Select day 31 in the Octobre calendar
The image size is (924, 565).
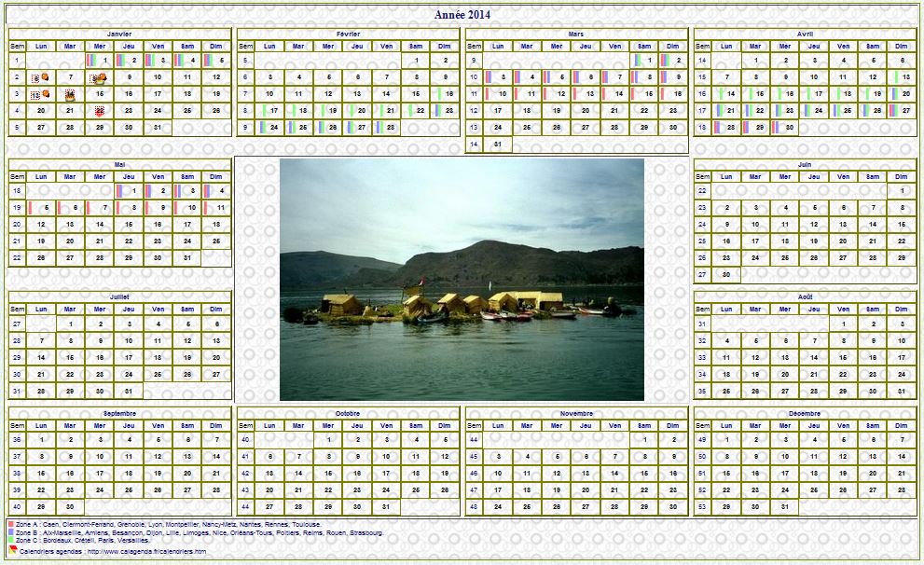386,506
